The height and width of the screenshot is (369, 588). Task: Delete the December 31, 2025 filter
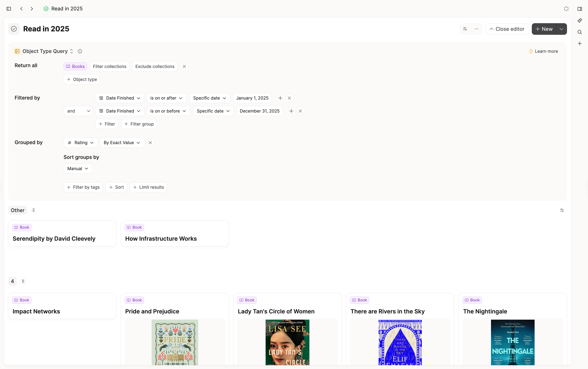300,111
